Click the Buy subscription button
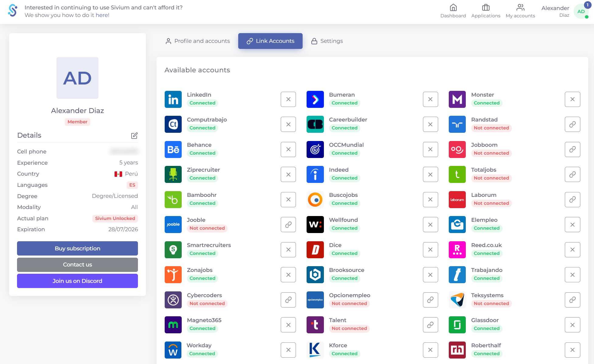This screenshot has width=594, height=364. [77, 249]
